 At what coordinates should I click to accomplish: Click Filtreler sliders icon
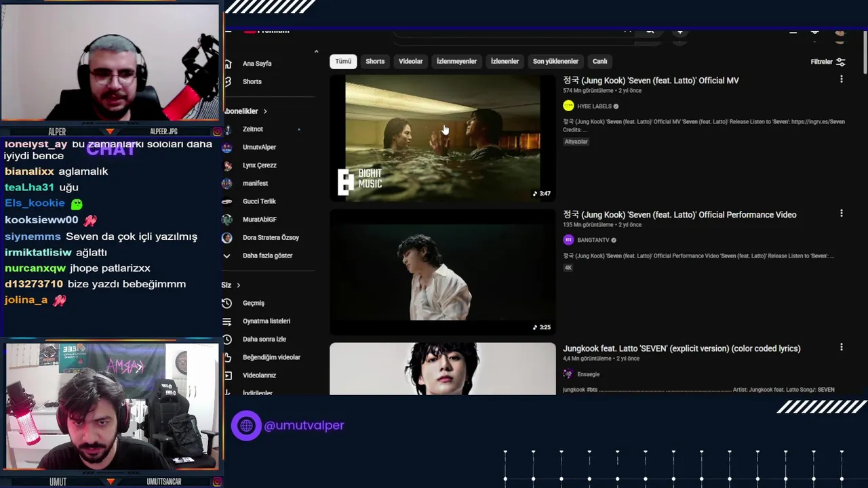[841, 62]
